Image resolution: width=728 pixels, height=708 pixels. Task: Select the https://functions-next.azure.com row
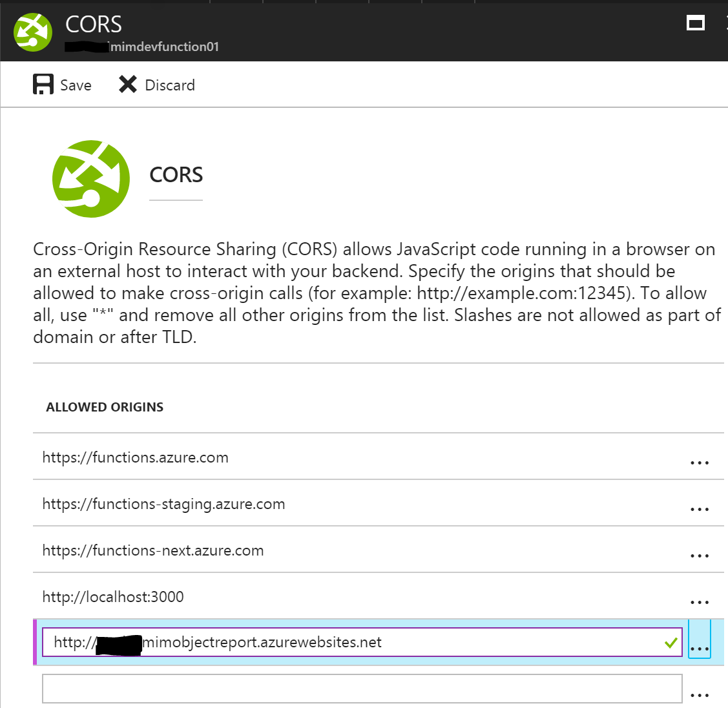(153, 550)
